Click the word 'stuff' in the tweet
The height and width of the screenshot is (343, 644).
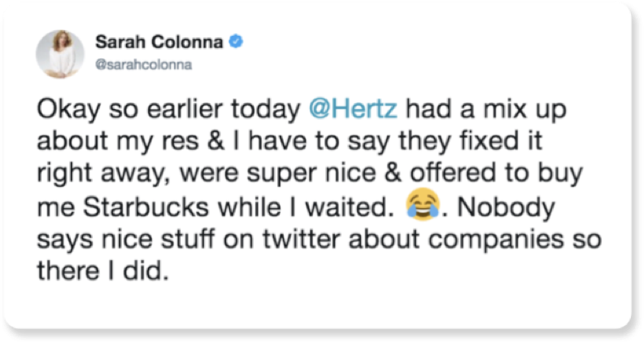pyautogui.click(x=188, y=239)
